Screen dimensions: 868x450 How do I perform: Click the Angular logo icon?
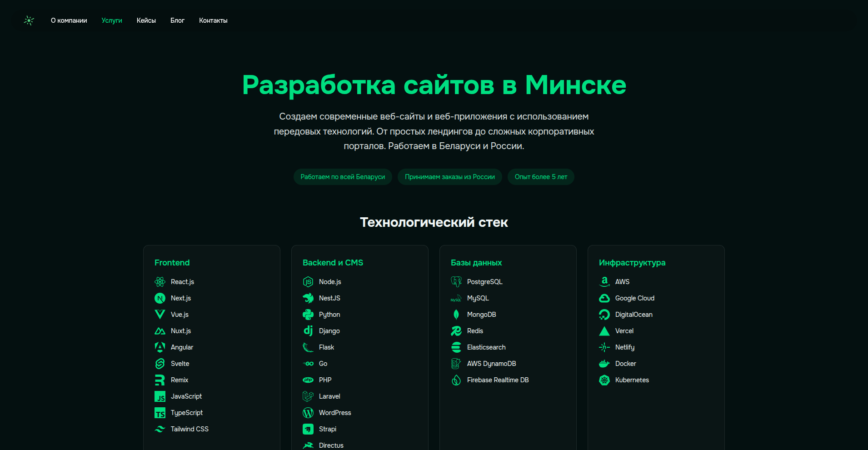[x=160, y=347]
